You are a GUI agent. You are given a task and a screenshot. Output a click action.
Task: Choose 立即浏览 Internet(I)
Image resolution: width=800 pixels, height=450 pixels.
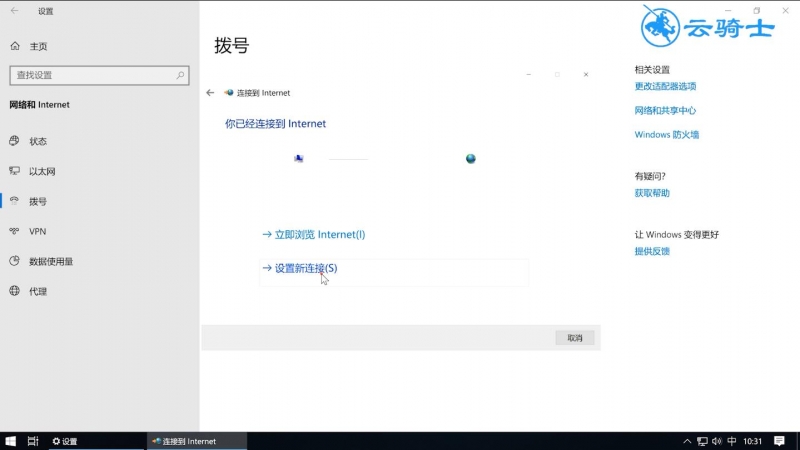point(314,234)
